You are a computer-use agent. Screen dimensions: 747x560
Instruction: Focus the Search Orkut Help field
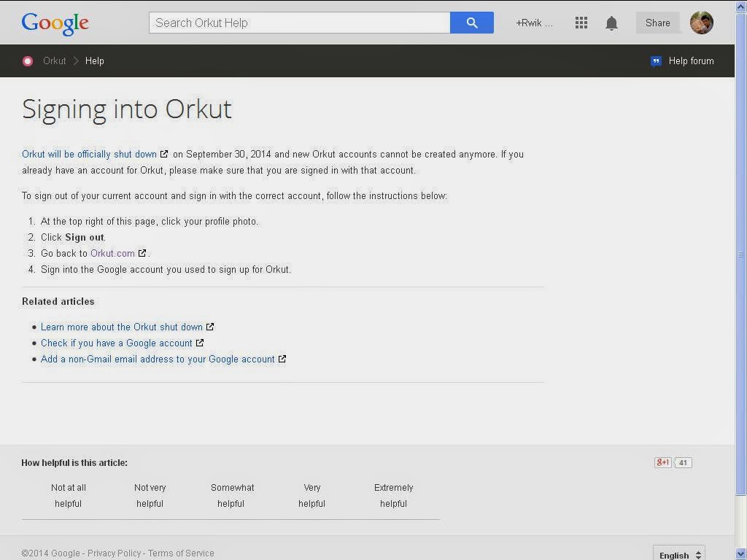[x=299, y=23]
